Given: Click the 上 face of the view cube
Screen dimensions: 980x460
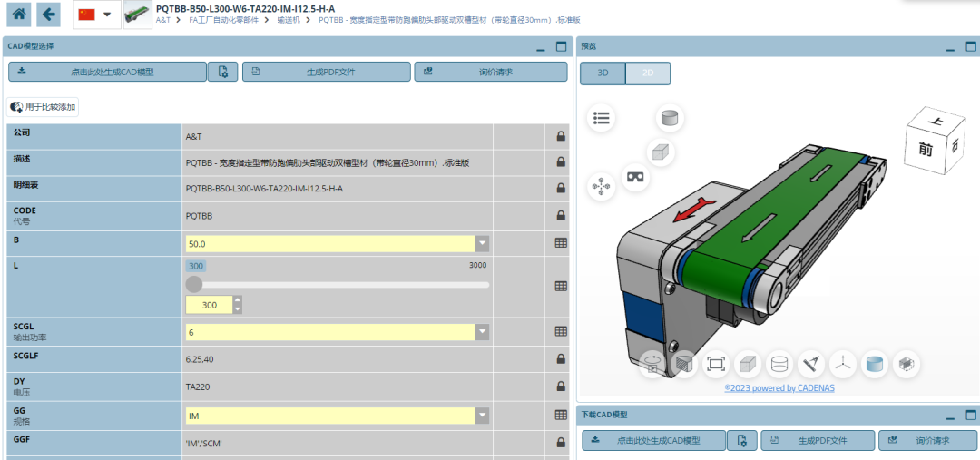Looking at the screenshot, I should click(x=936, y=120).
